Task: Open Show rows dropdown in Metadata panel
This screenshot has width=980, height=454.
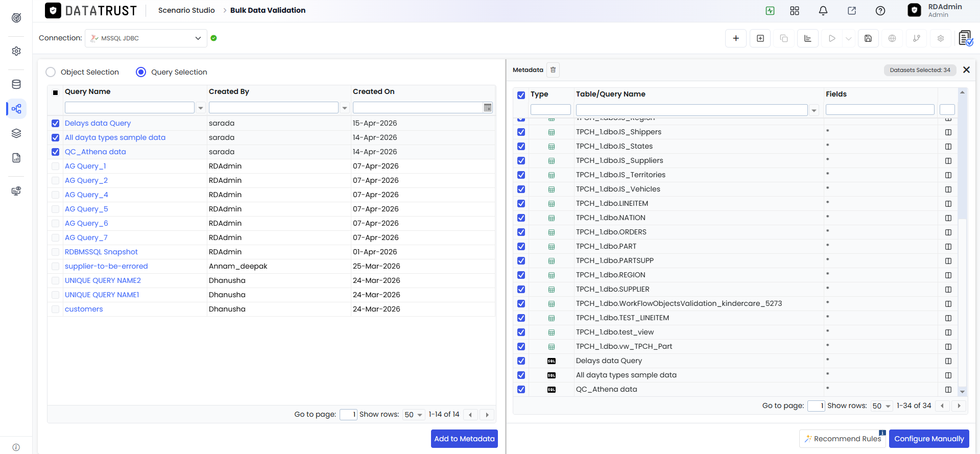Action: (x=882, y=406)
